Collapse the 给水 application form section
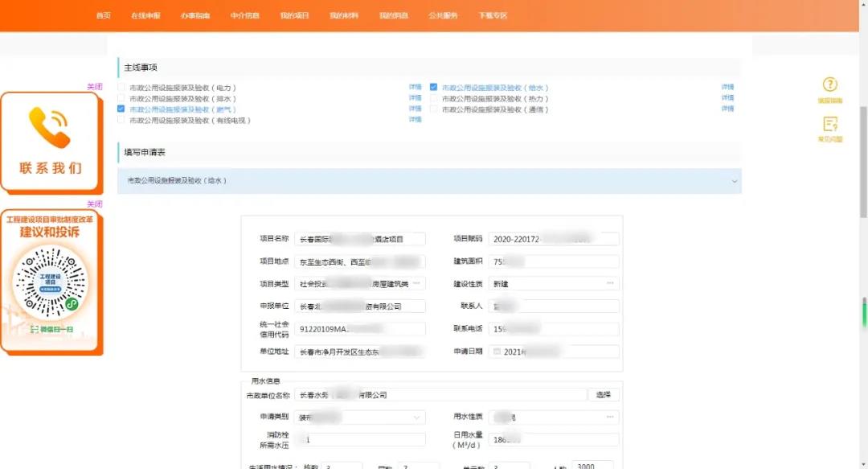 coord(733,182)
